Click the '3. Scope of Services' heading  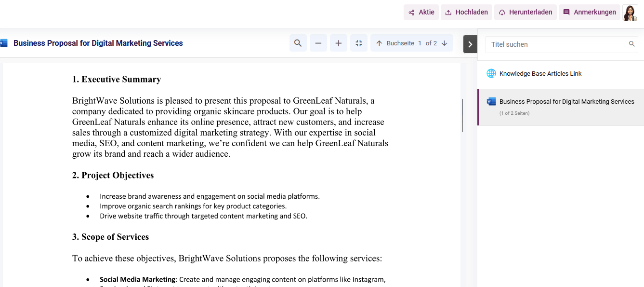(111, 237)
